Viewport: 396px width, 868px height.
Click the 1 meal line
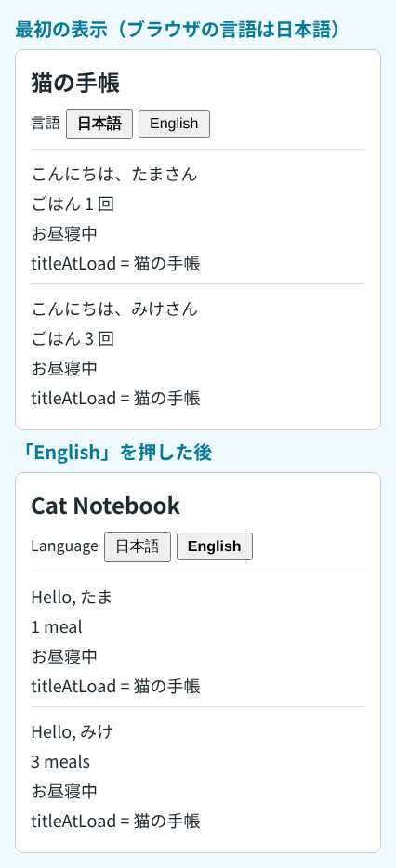(x=57, y=627)
